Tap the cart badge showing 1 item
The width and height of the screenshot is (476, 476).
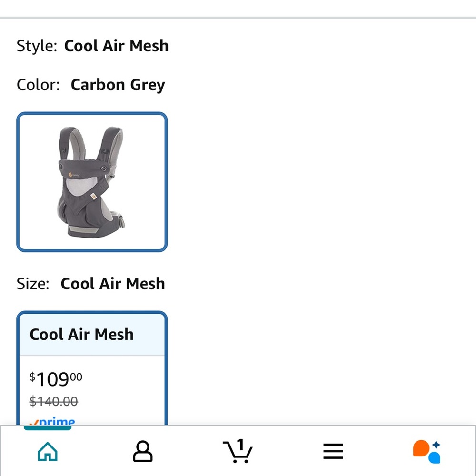click(x=240, y=444)
